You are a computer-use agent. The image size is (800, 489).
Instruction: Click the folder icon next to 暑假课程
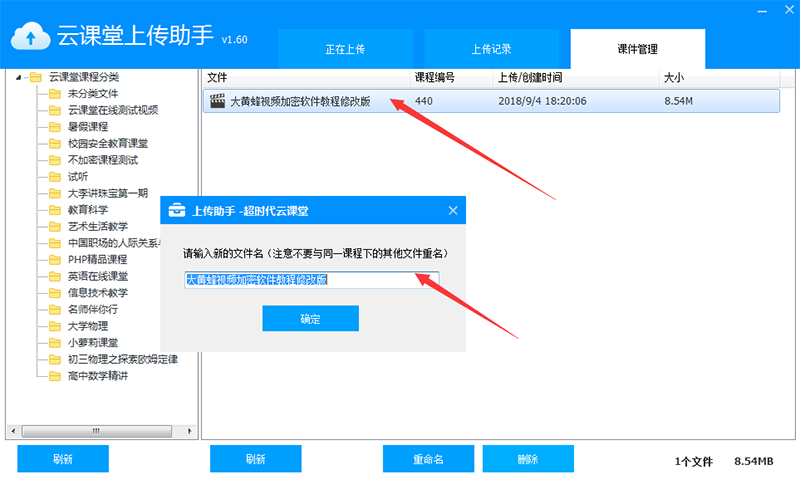(55, 127)
